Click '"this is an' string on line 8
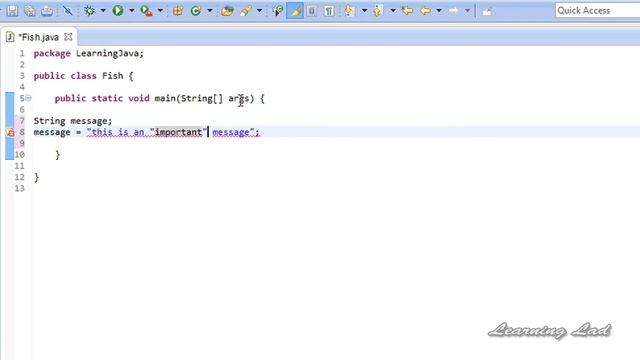The width and height of the screenshot is (640, 360). point(115,132)
